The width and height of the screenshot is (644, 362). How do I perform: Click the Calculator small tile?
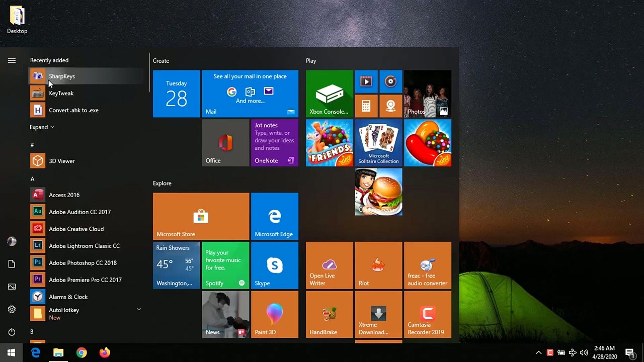point(366,106)
